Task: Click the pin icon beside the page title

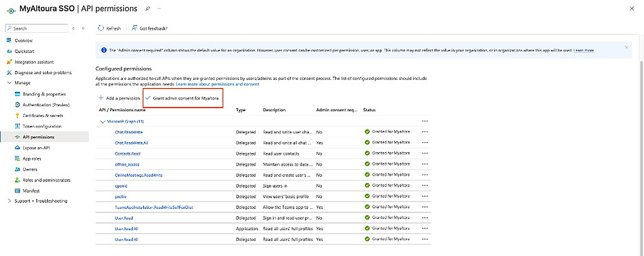Action: [x=148, y=9]
